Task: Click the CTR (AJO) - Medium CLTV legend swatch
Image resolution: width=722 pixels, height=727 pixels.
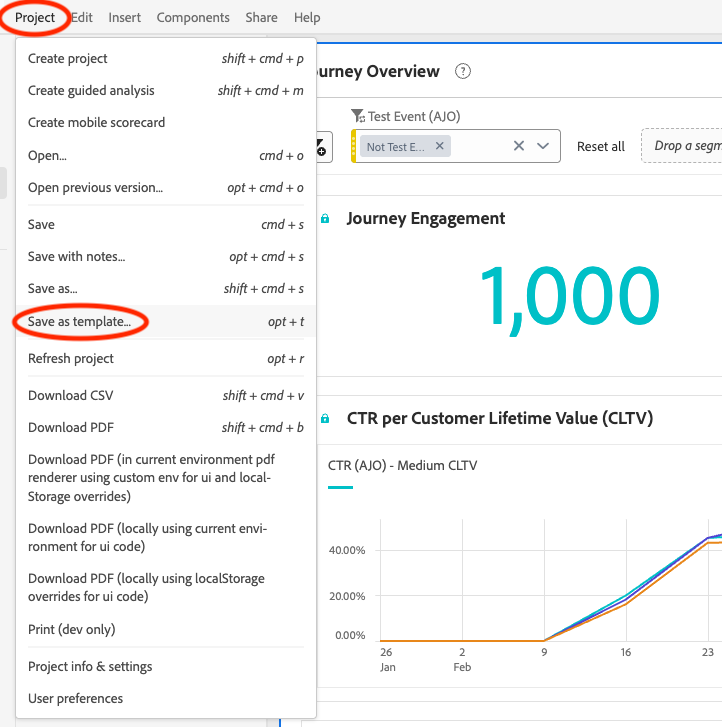Action: click(x=340, y=488)
